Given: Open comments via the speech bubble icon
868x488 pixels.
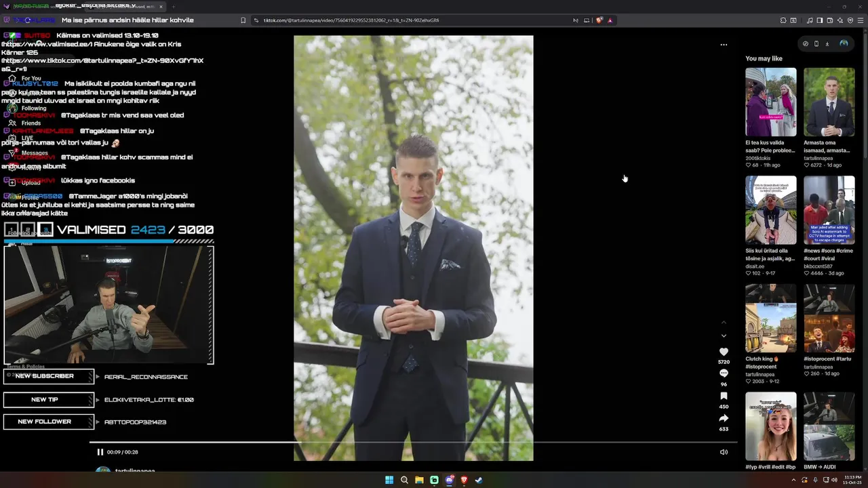Looking at the screenshot, I should (x=724, y=373).
